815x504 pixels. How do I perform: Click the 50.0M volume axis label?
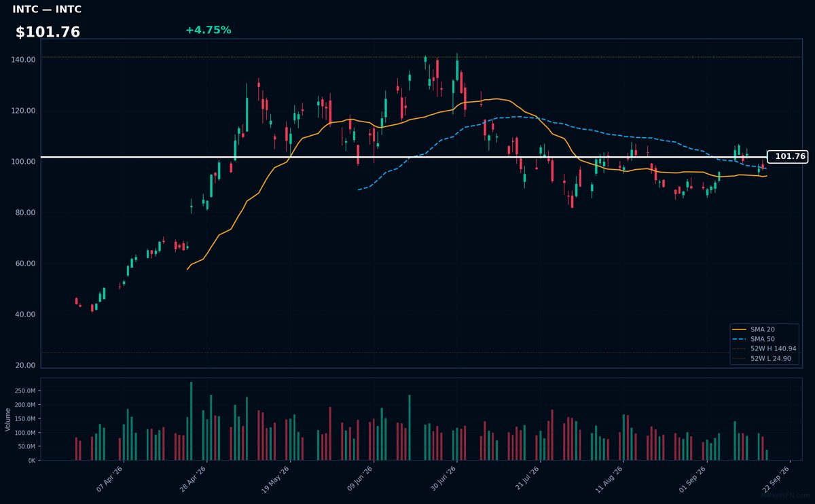point(27,447)
